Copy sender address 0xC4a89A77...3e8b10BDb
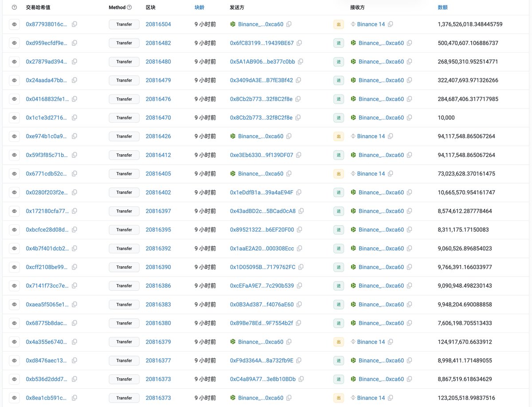Viewport: 532px width, 407px height. tap(301, 379)
